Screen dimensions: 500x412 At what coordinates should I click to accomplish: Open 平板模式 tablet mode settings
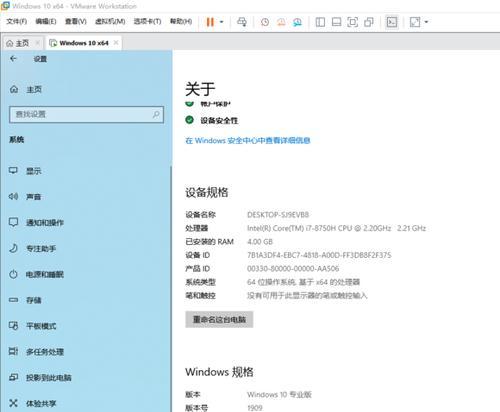tap(32, 326)
